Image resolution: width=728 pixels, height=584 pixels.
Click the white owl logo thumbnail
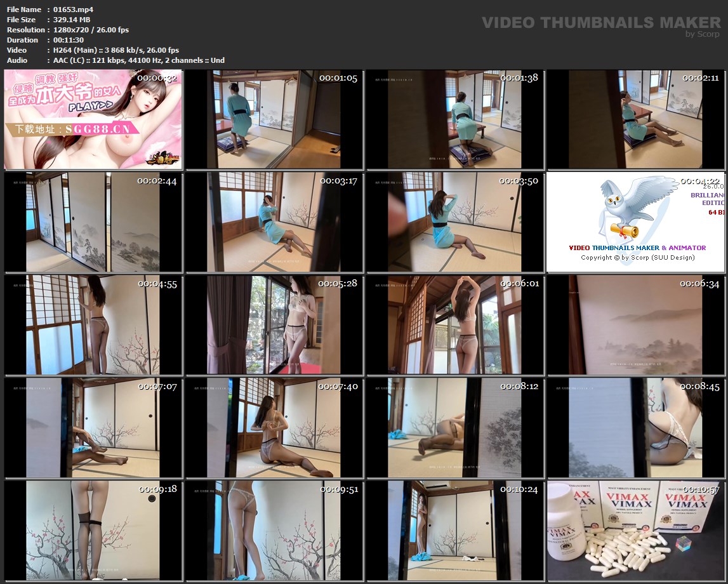click(x=637, y=222)
